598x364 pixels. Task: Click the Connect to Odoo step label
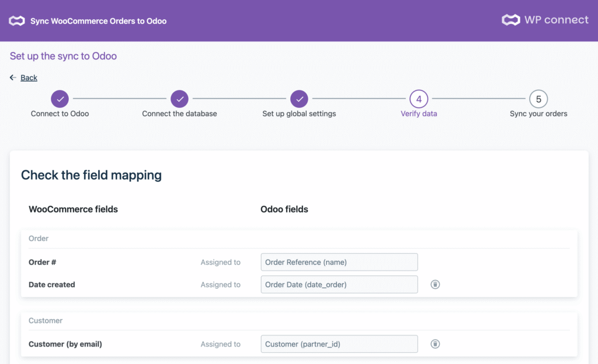point(60,114)
